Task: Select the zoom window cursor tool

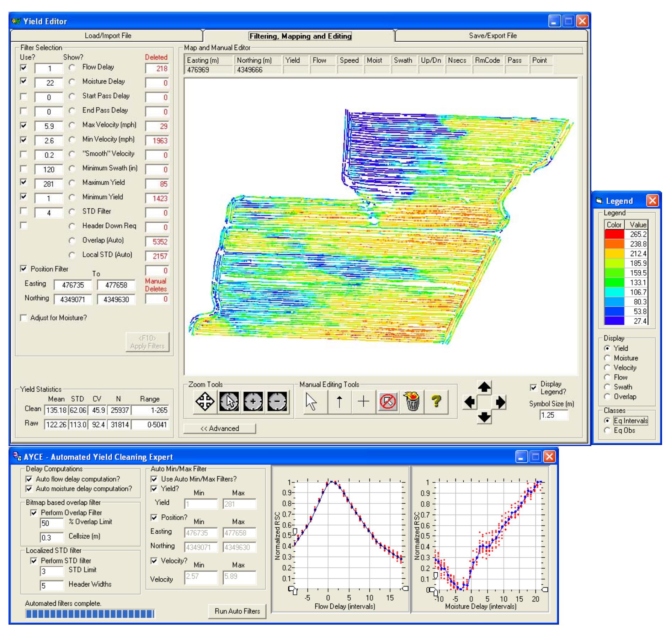Action: (x=229, y=402)
